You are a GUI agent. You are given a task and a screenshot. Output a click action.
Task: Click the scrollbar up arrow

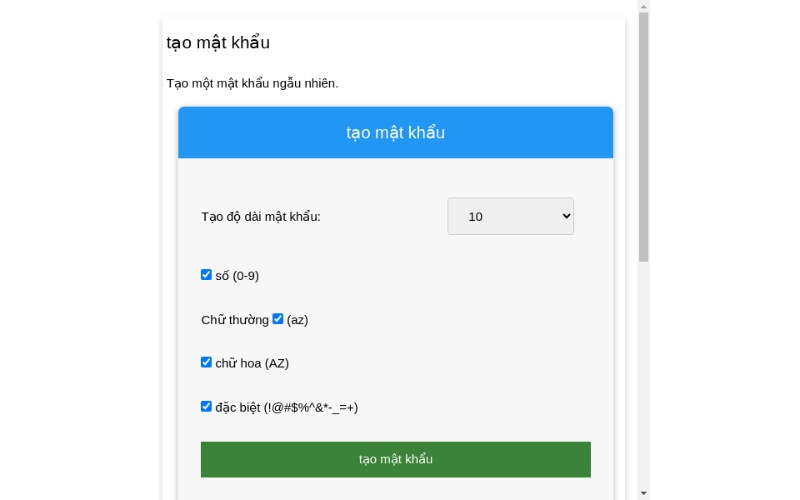[643, 7]
